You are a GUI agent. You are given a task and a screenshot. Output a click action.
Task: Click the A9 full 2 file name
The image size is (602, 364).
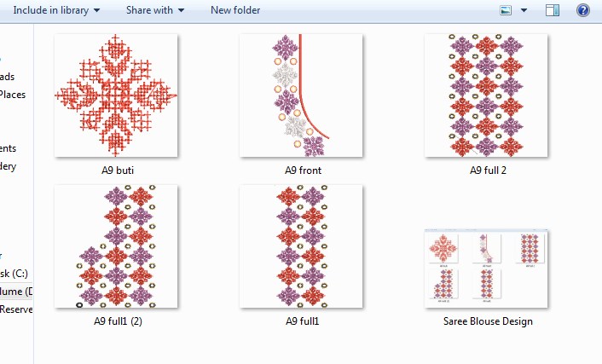(487, 170)
